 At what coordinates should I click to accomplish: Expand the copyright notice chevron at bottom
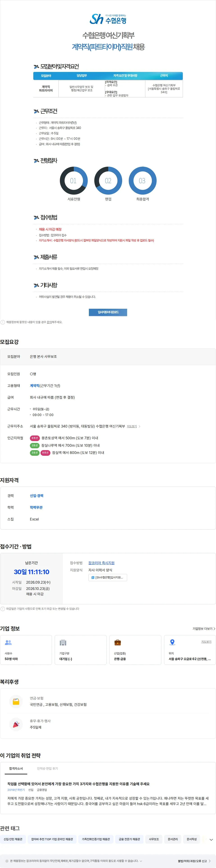coord(141,861)
